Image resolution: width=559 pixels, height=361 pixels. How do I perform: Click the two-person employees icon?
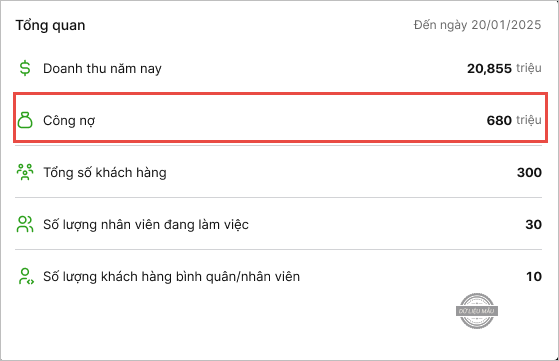coord(25,224)
